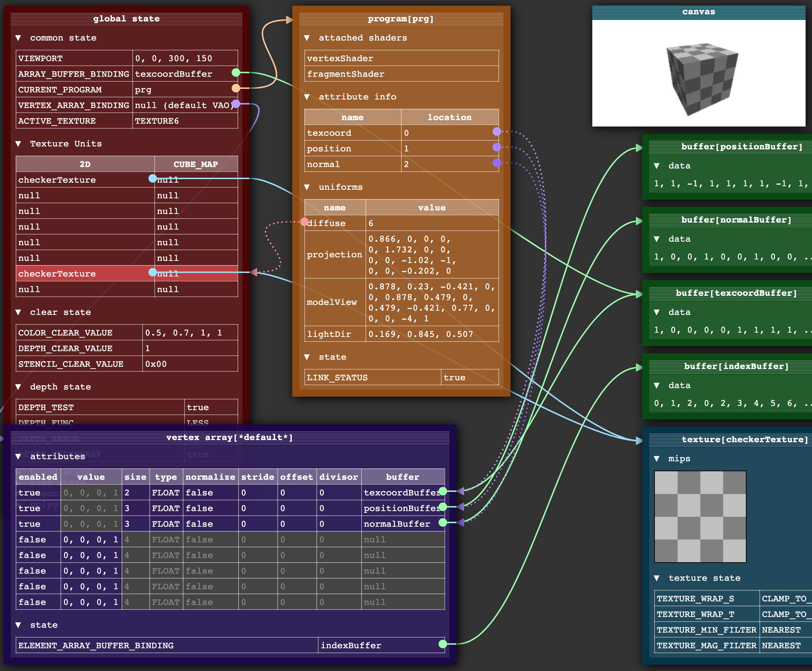The width and height of the screenshot is (812, 671).
Task: Collapse the attribute info section
Action: tap(307, 97)
